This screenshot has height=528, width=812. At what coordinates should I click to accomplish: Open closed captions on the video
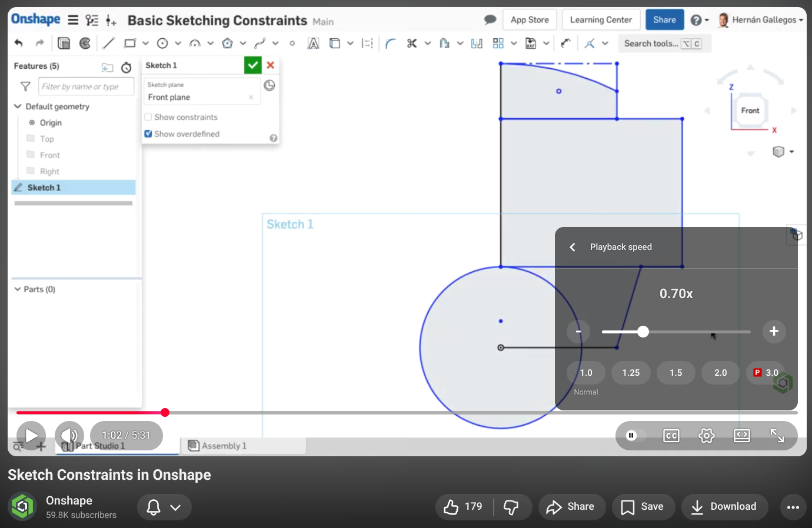[671, 436]
